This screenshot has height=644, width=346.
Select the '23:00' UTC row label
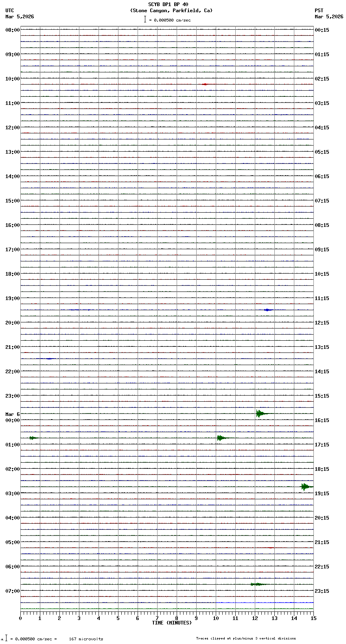click(13, 396)
